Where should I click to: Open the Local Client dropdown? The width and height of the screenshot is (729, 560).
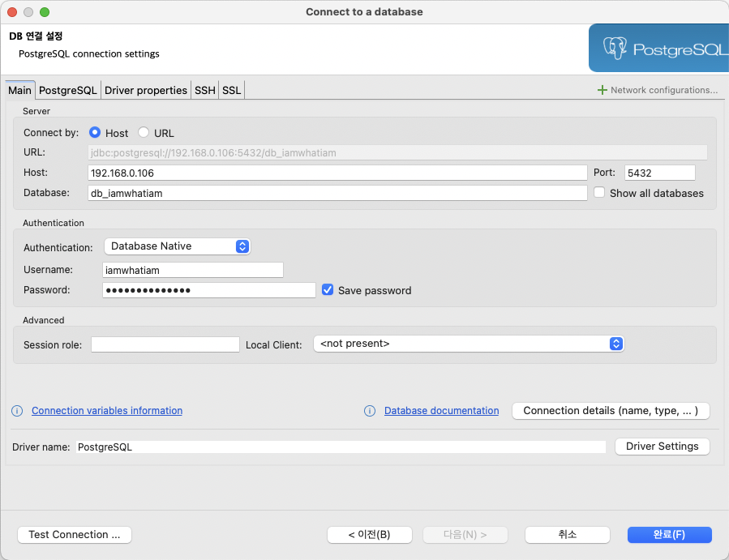(x=469, y=344)
